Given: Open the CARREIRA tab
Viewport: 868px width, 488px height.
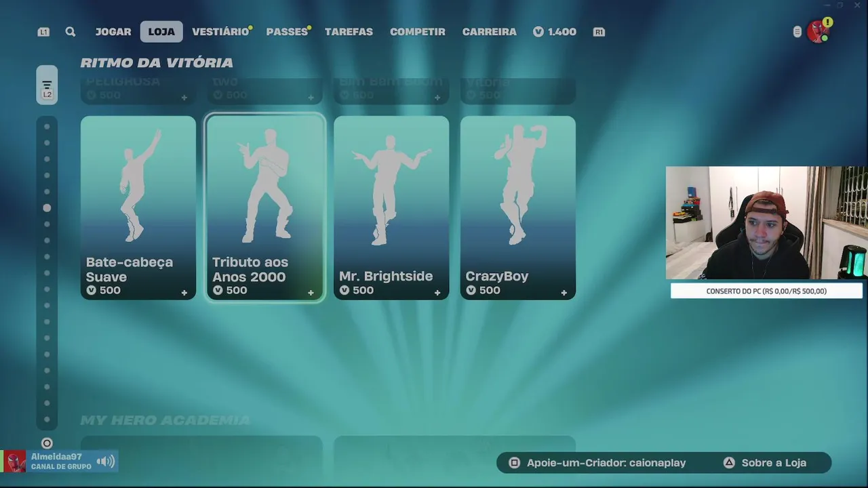Looking at the screenshot, I should pyautogui.click(x=489, y=32).
